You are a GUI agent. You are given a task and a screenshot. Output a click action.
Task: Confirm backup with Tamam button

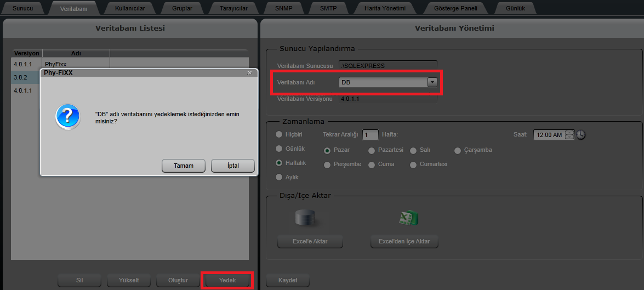tap(183, 166)
